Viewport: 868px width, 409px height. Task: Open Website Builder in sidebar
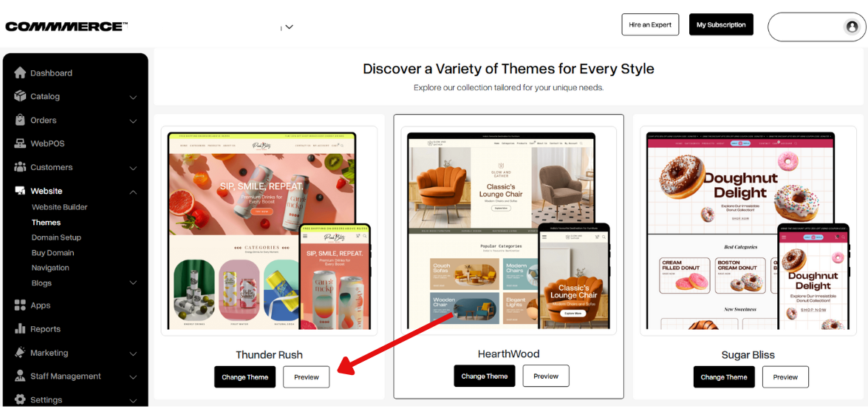pyautogui.click(x=59, y=206)
